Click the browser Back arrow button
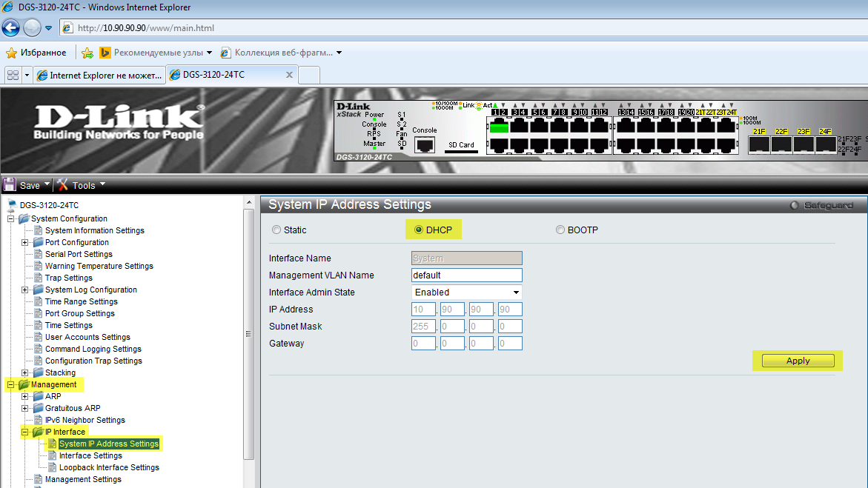This screenshot has width=868, height=488. 10,28
